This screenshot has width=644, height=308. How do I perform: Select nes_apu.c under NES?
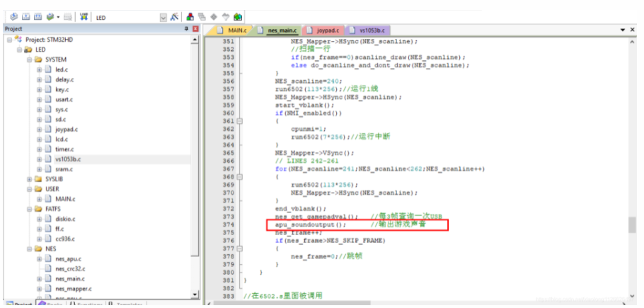[68, 258]
